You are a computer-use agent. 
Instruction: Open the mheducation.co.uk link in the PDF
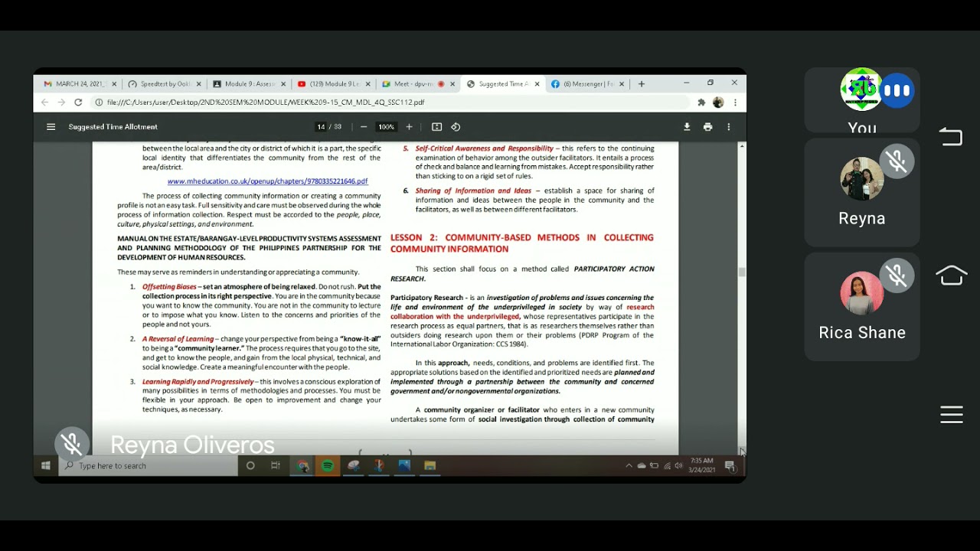267,181
